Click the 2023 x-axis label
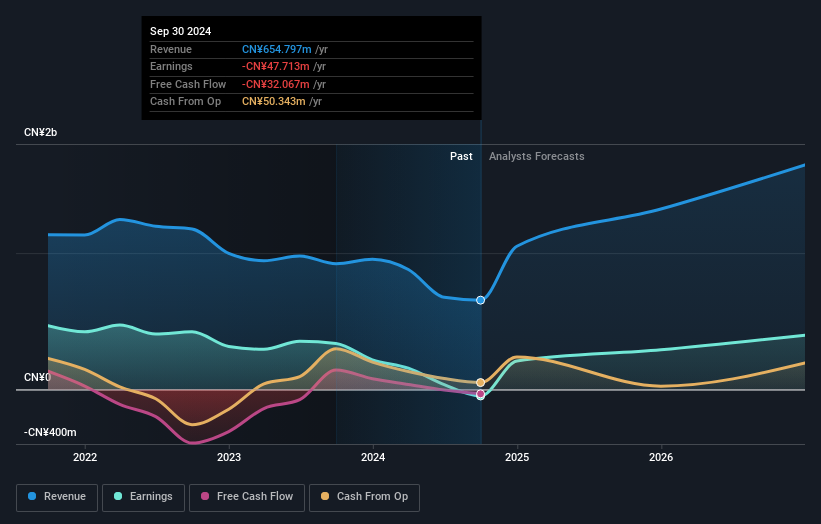821x524 pixels. pos(229,457)
